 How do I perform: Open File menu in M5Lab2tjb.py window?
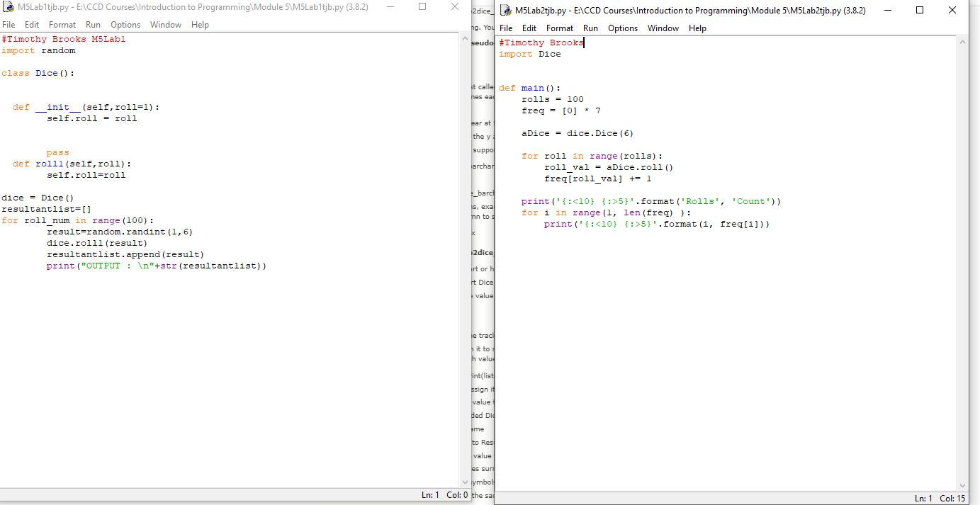pos(506,28)
